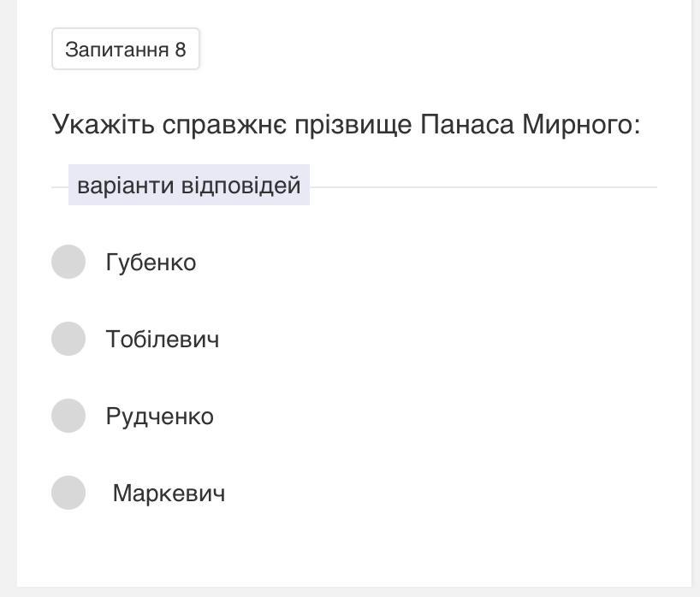The height and width of the screenshot is (597, 700).
Task: Click the name "Панаса" in the question
Action: click(467, 125)
